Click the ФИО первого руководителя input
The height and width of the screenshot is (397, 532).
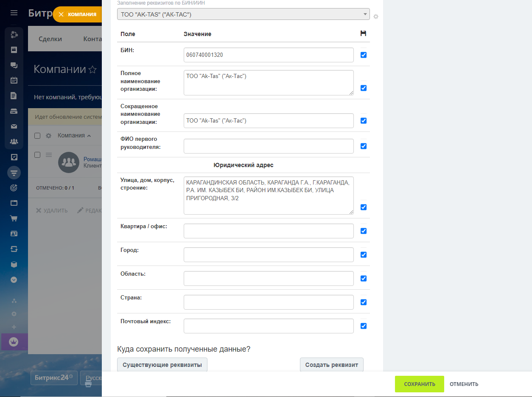pyautogui.click(x=269, y=146)
